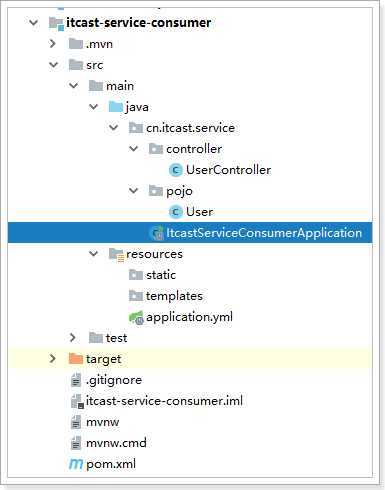Image resolution: width=385 pixels, height=490 pixels.
Task: Expand the test folder
Action: tap(72, 338)
